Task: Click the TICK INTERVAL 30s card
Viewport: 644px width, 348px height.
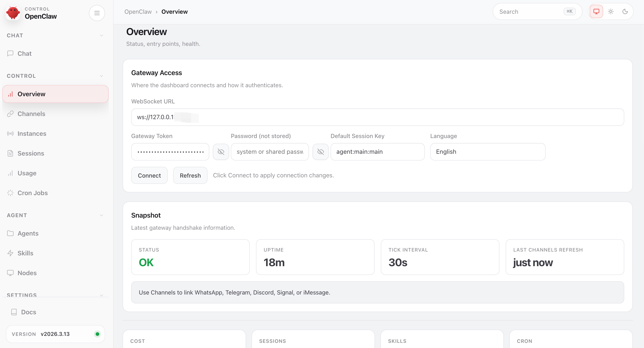Action: click(440, 257)
